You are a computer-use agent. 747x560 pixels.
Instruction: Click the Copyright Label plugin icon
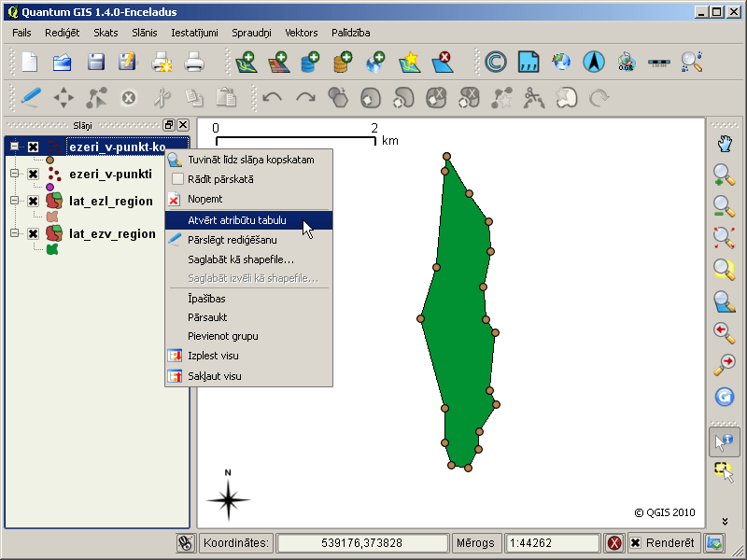pos(496,62)
